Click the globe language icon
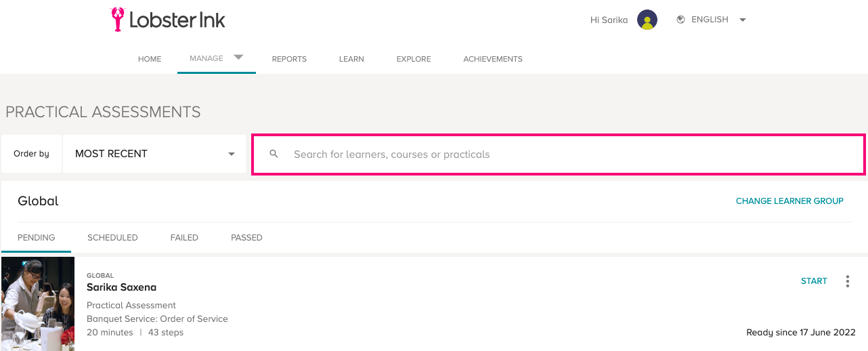Viewport: 868px width, 351px height. point(681,20)
